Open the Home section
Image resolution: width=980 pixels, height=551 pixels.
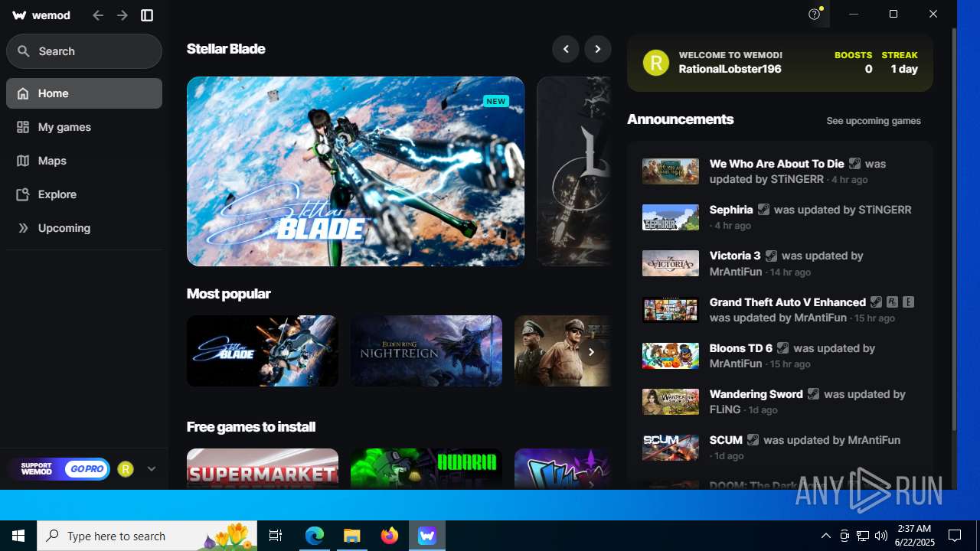84,93
